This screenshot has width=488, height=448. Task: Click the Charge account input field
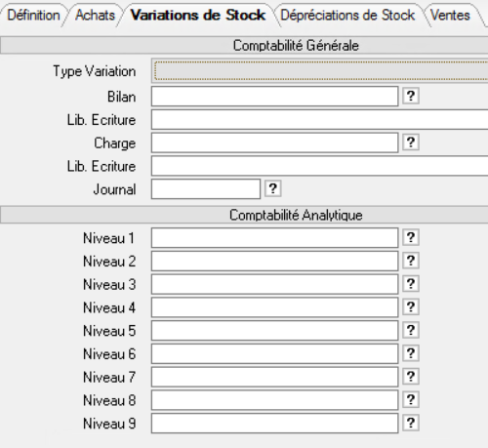pyautogui.click(x=275, y=143)
